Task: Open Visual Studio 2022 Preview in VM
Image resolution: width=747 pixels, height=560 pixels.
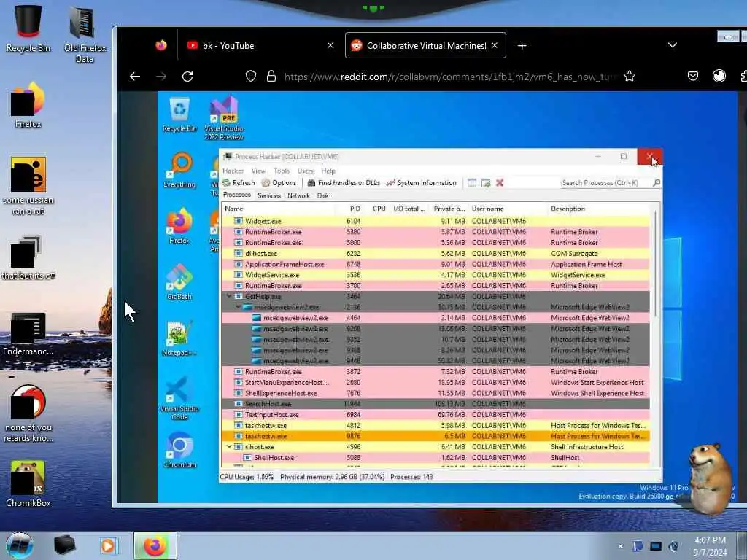Action: coord(224,118)
